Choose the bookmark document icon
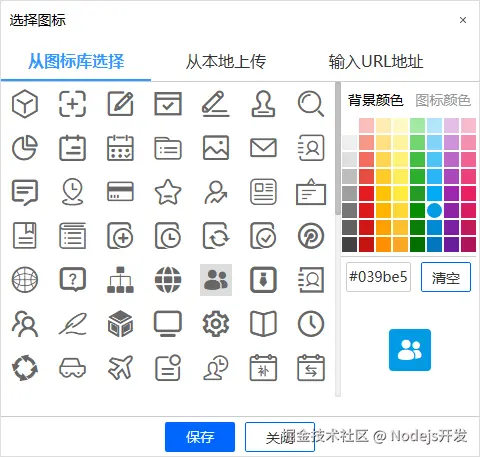 [25, 236]
